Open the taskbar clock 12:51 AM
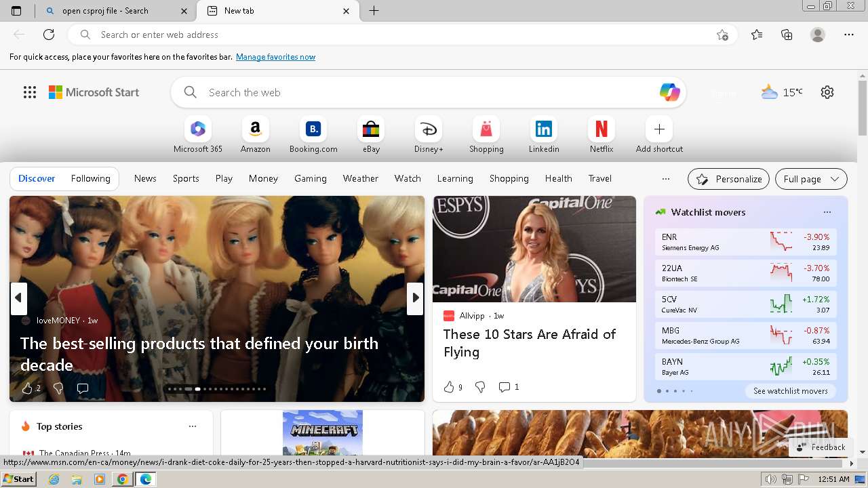 pos(834,479)
